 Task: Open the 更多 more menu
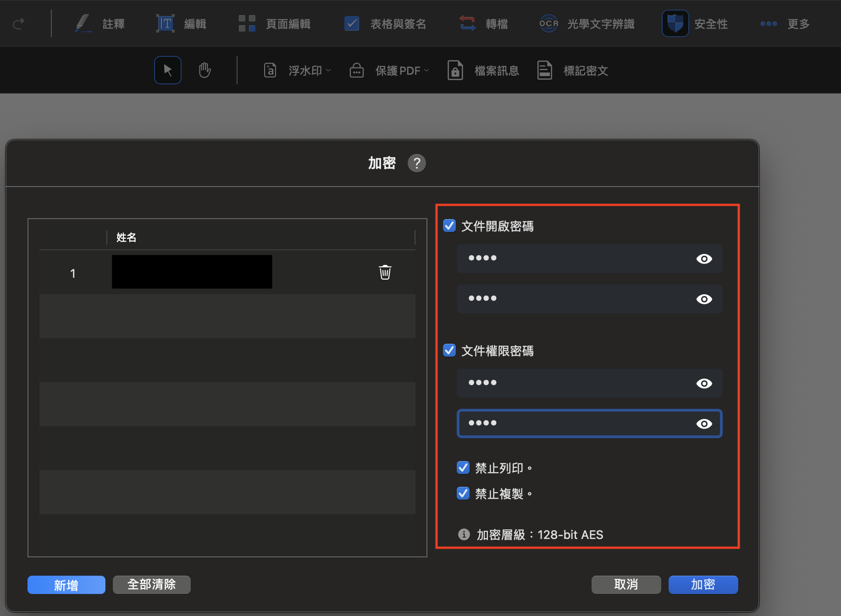785,23
